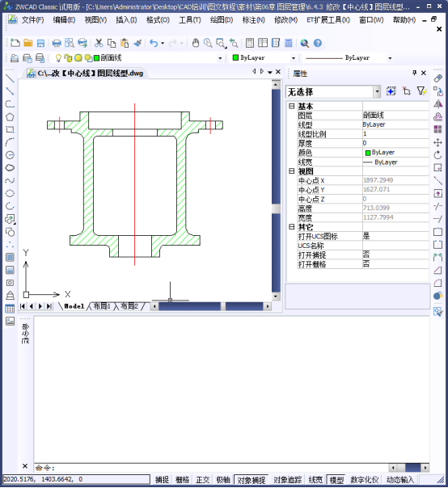448x488 pixels.
Task: Click the Quick Select filter icon
Action: (421, 91)
